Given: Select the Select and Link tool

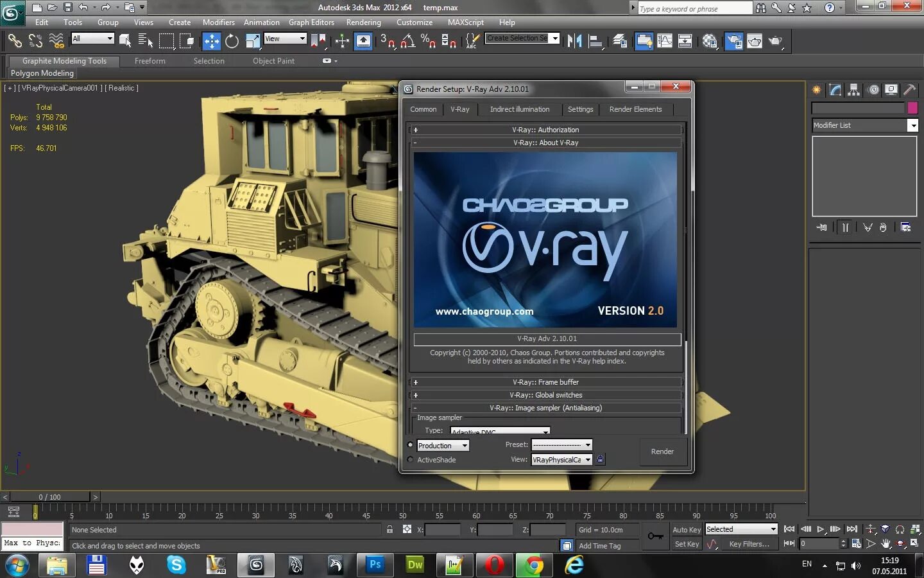Looking at the screenshot, I should click(14, 41).
